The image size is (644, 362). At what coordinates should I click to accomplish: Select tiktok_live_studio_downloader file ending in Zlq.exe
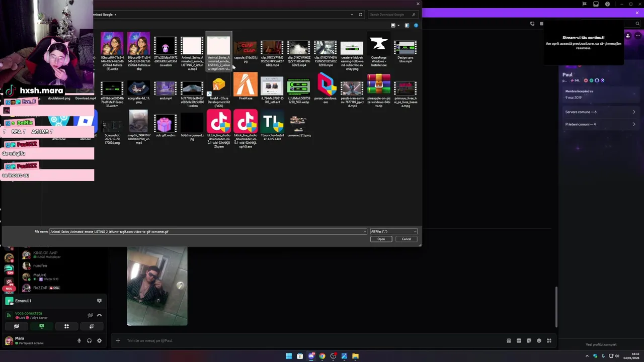[x=219, y=130]
